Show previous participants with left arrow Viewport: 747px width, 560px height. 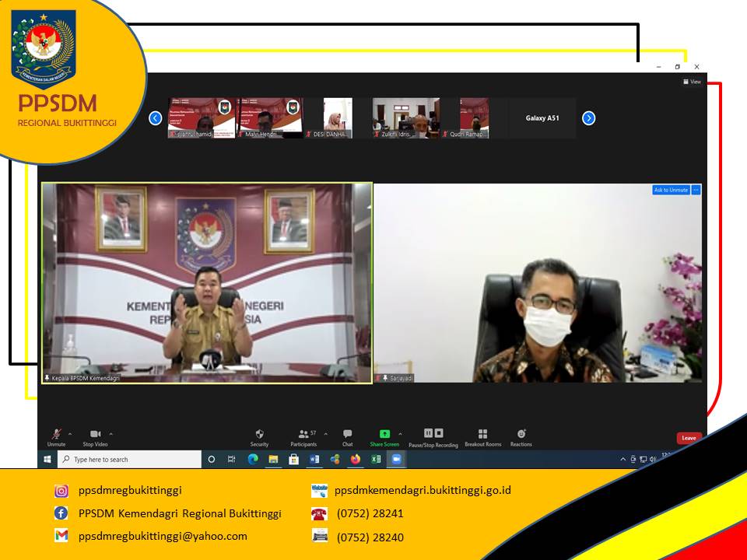tap(155, 118)
